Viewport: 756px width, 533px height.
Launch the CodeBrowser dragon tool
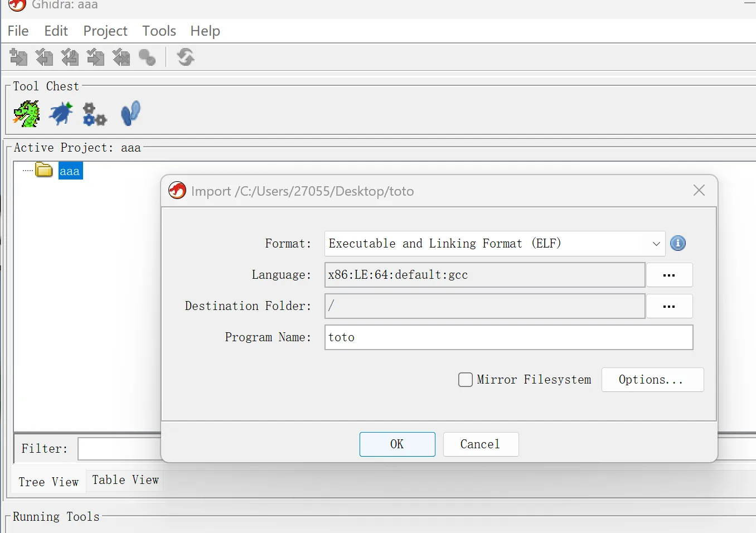pos(27,114)
